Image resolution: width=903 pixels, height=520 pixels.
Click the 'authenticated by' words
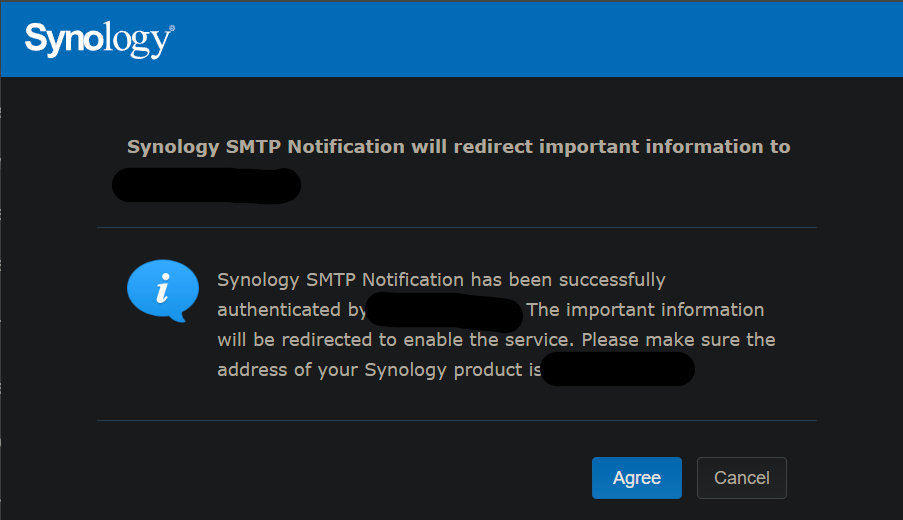(x=291, y=310)
